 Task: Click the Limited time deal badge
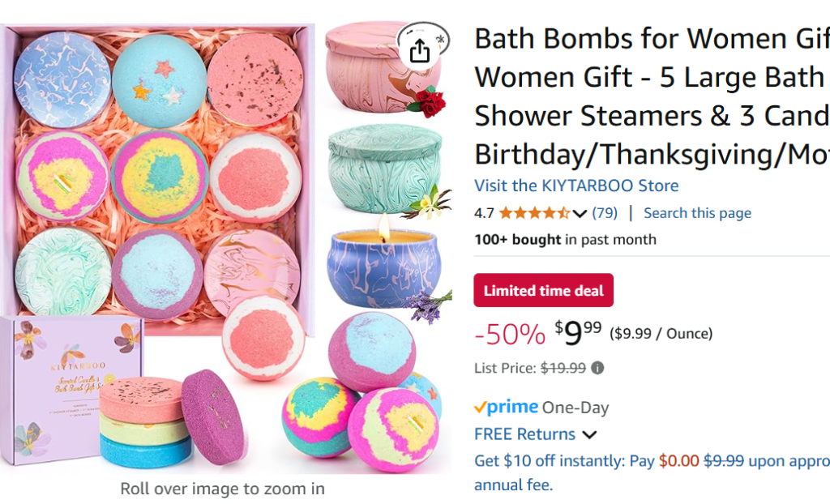click(543, 291)
